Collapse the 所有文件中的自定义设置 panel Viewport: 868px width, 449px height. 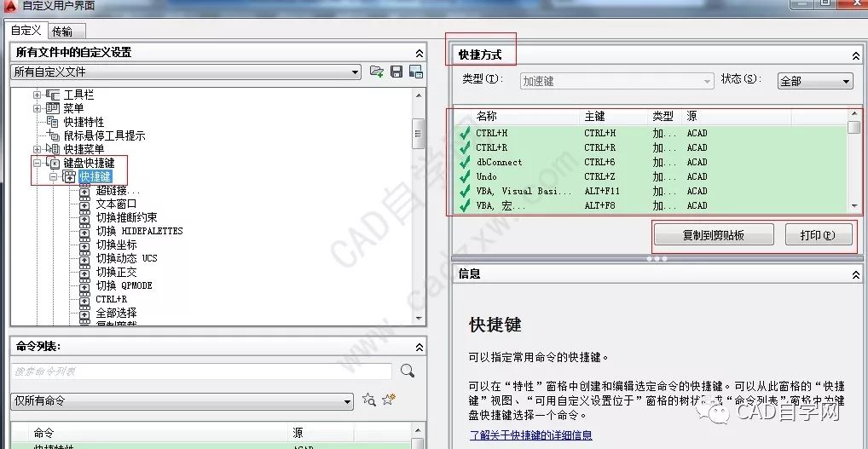pos(419,53)
